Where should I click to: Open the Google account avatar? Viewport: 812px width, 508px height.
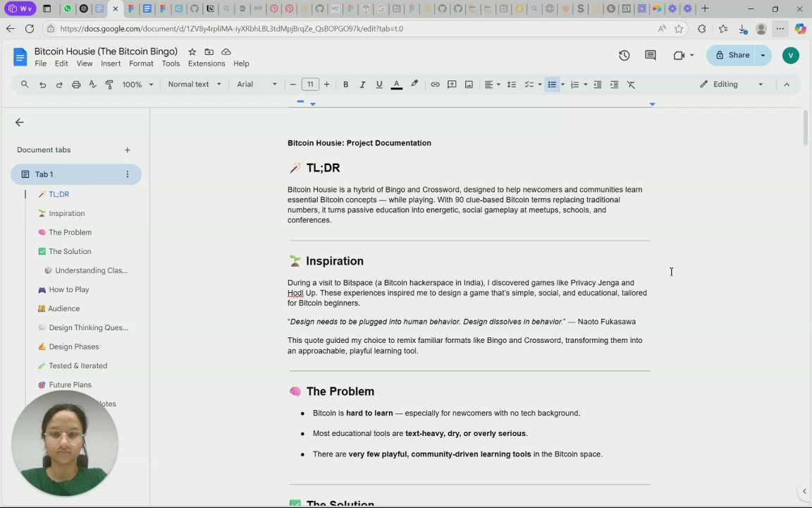pyautogui.click(x=790, y=55)
